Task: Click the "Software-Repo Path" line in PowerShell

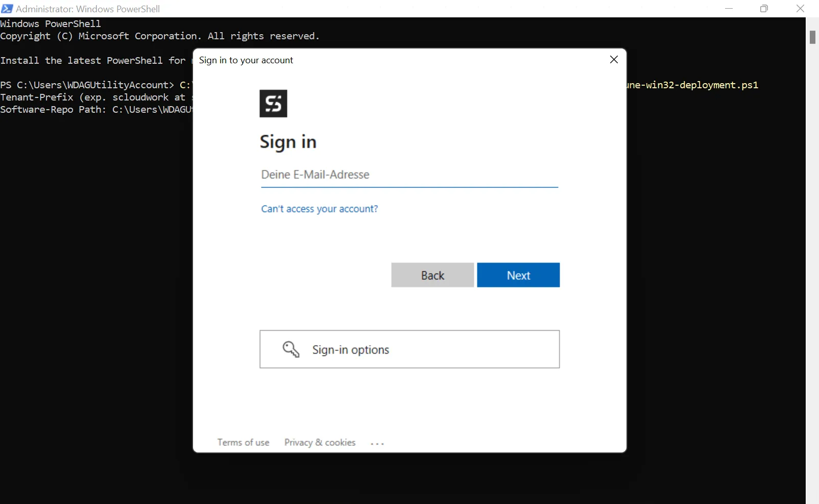Action: [96, 110]
